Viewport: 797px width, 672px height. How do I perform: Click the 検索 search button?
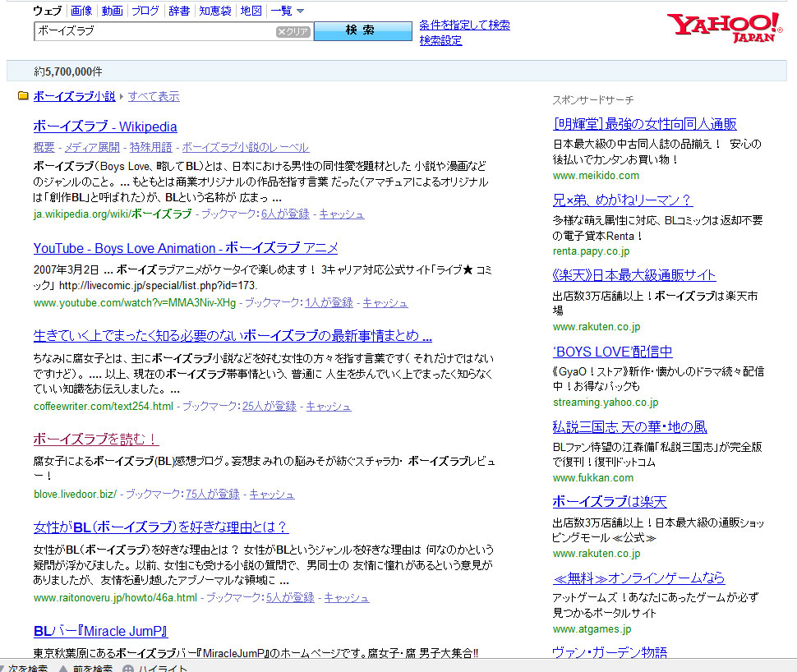[363, 30]
